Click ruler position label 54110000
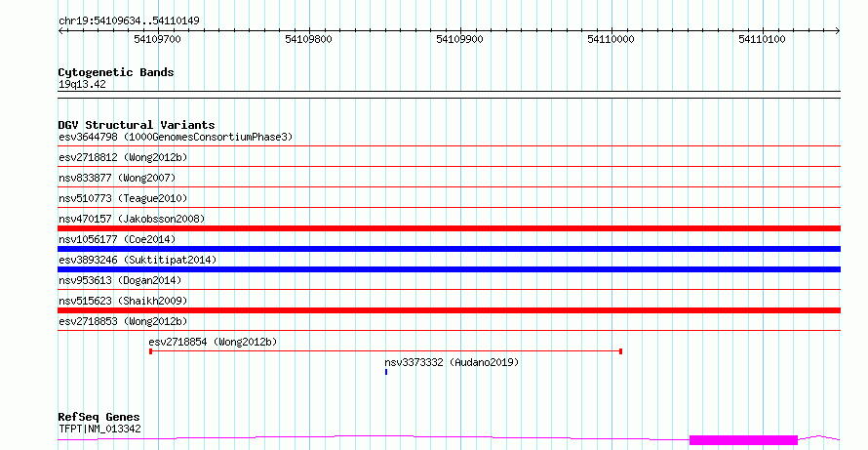 (611, 39)
